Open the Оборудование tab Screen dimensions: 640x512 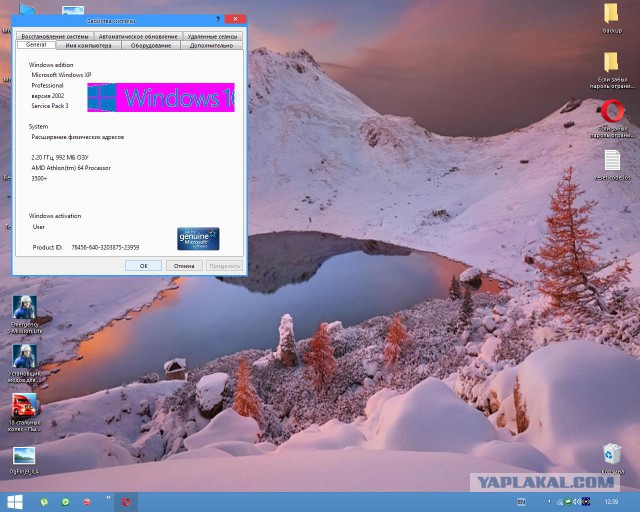coord(151,45)
